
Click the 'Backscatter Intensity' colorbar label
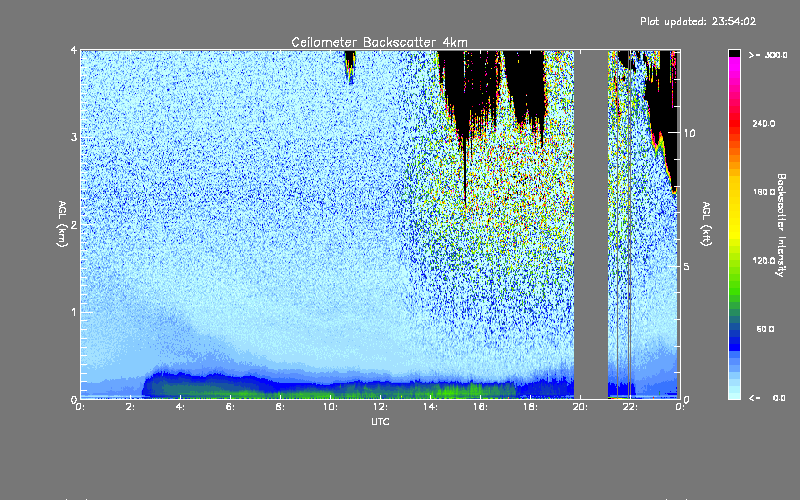pos(781,225)
